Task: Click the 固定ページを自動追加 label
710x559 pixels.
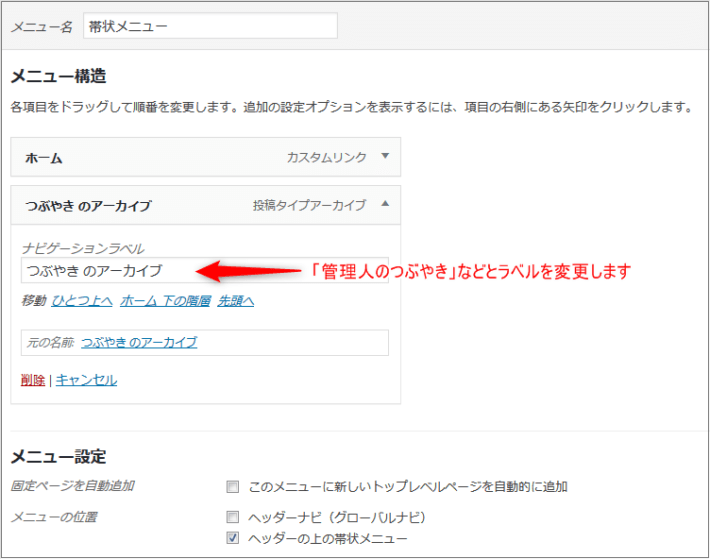Action: (73, 486)
